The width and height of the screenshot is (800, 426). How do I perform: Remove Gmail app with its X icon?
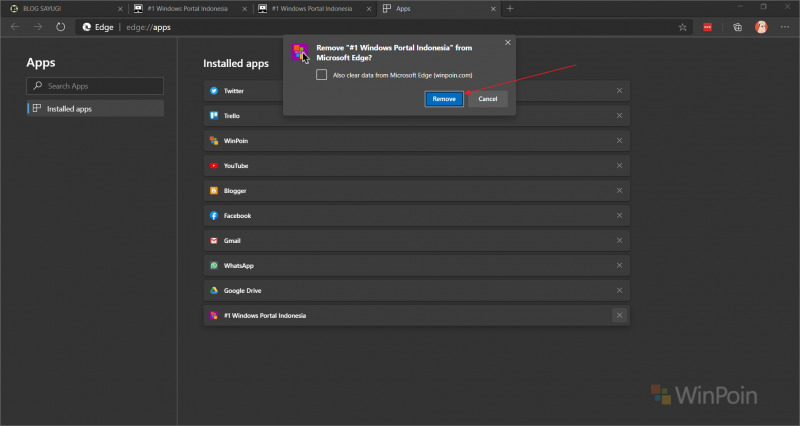[619, 241]
